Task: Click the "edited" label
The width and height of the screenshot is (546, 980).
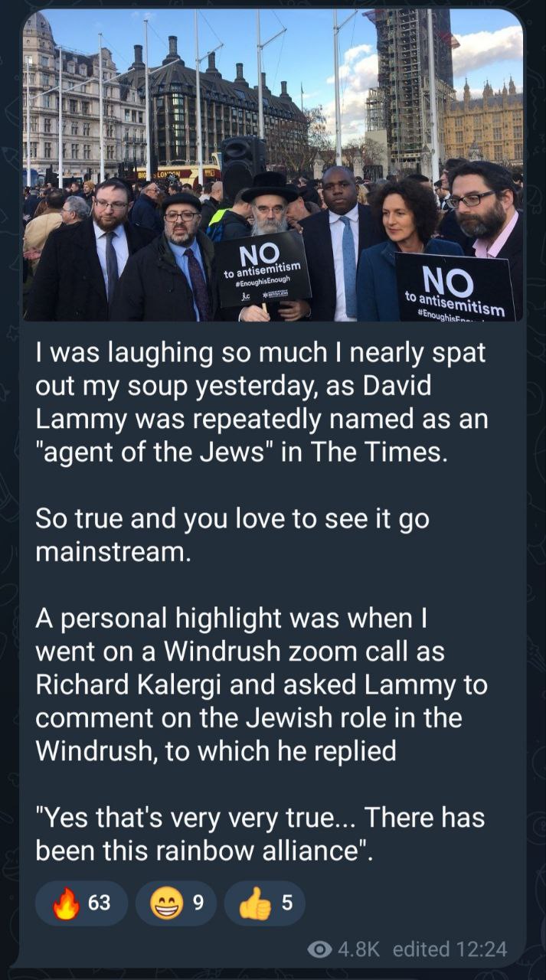Action: [421, 949]
